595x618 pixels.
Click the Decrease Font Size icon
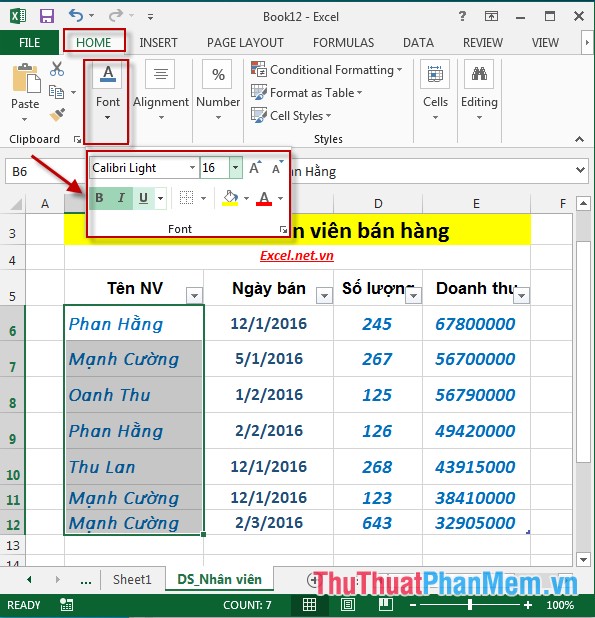point(277,168)
